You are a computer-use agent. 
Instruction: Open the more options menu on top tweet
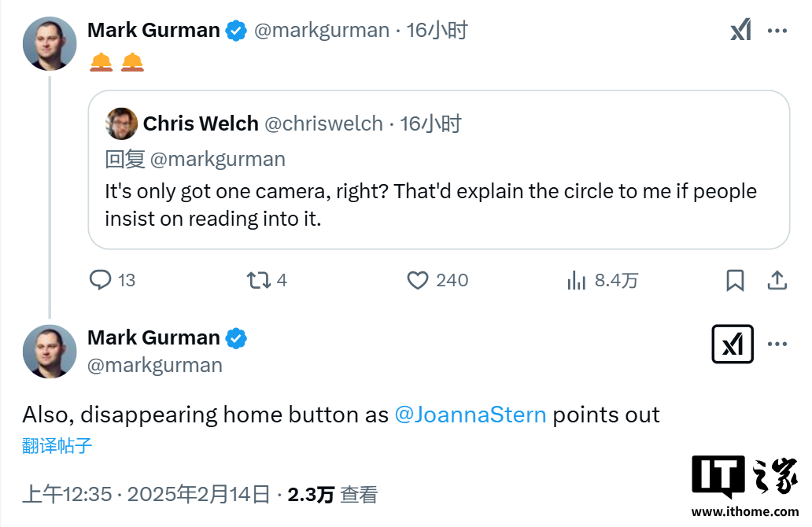click(777, 31)
